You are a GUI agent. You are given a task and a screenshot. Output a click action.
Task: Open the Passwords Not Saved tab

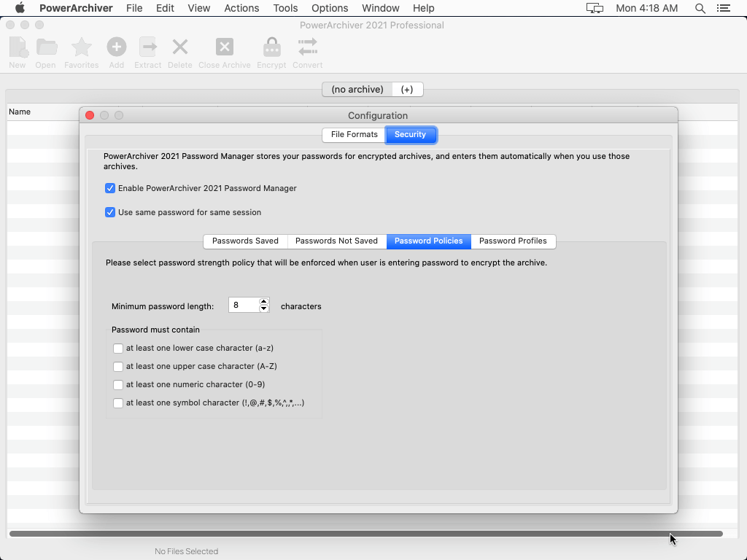coord(336,241)
